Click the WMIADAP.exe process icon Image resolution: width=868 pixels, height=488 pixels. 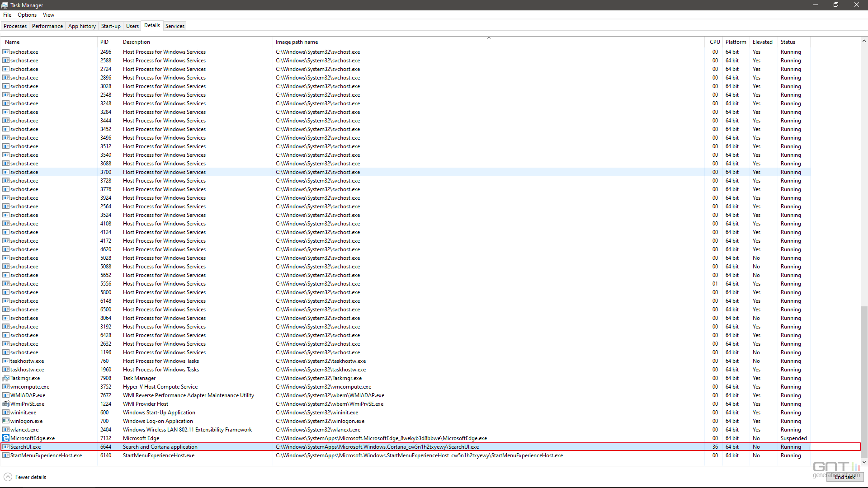click(6, 395)
